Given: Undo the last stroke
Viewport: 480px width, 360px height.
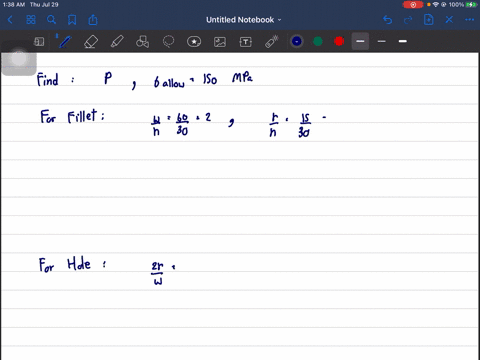Looking at the screenshot, I should [387, 20].
